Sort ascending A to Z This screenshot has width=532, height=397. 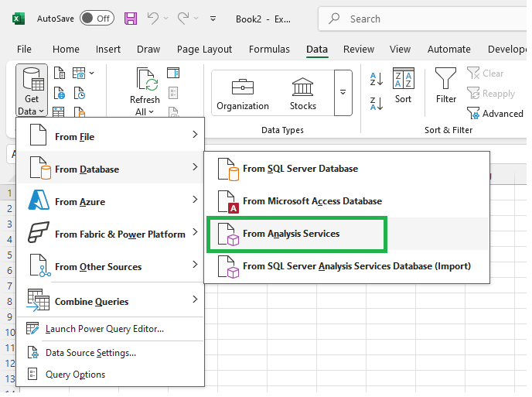tap(377, 79)
